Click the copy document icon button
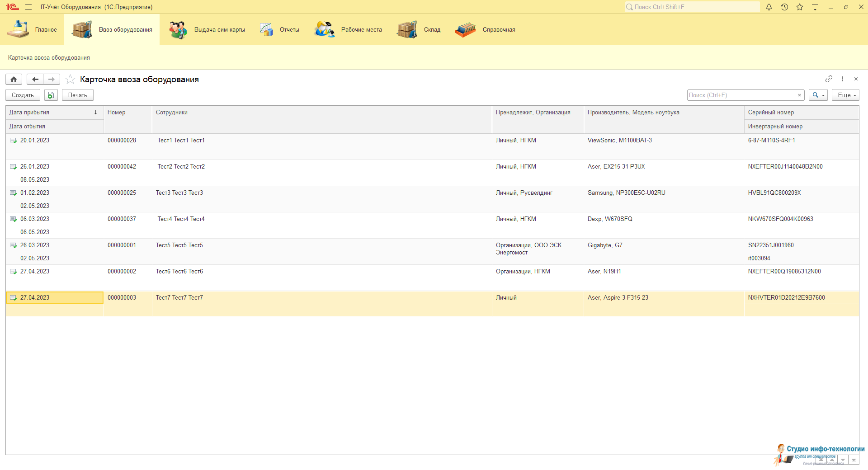 (x=51, y=95)
